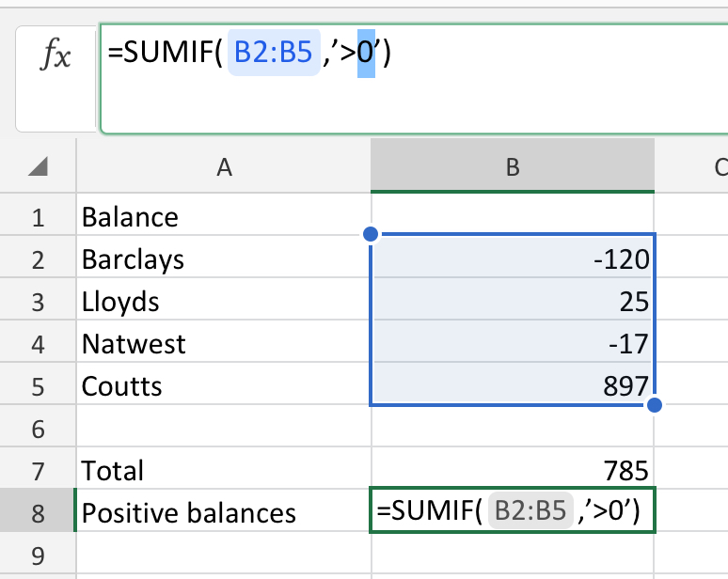This screenshot has height=579, width=728.
Task: Click the SUMIF formula in cell B8
Action: tap(513, 509)
